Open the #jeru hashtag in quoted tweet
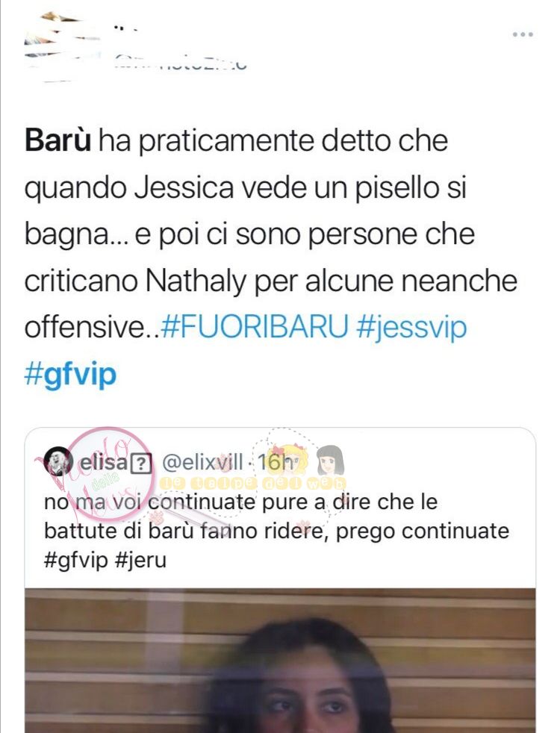 tap(140, 561)
